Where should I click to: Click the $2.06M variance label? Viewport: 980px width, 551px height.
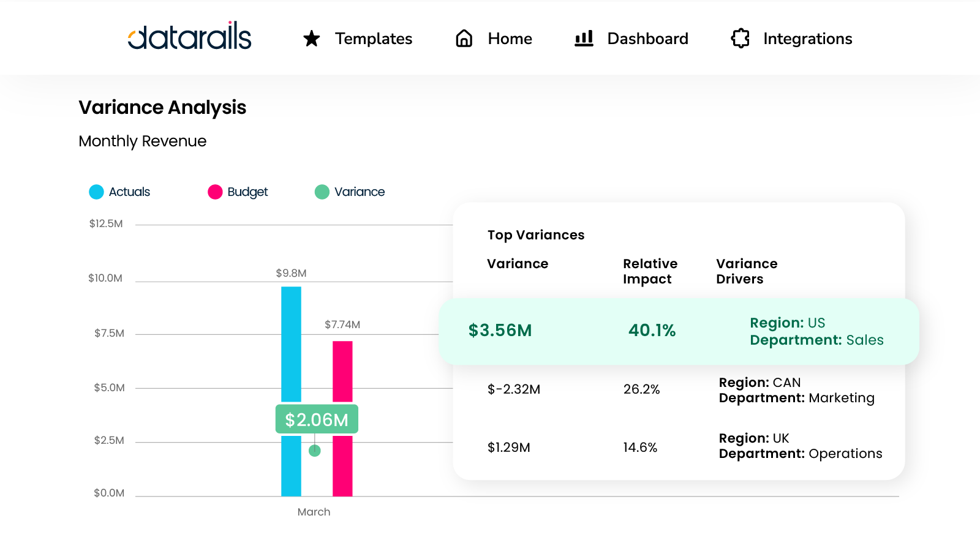[317, 419]
